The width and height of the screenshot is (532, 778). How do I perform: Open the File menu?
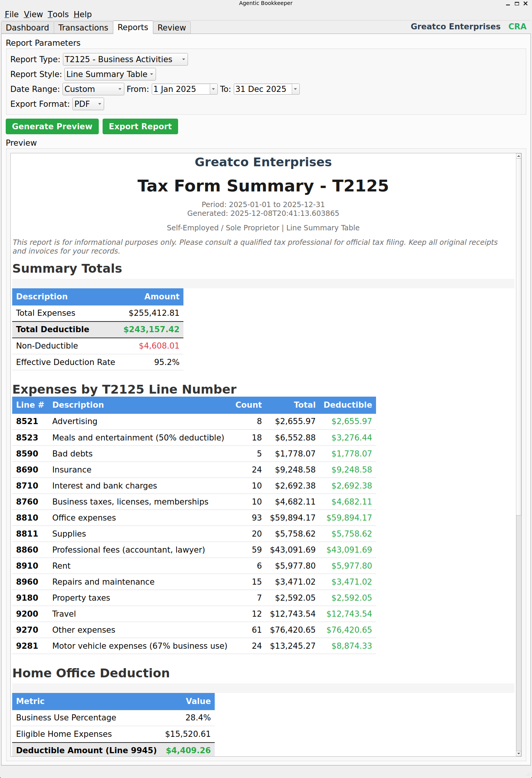point(11,14)
